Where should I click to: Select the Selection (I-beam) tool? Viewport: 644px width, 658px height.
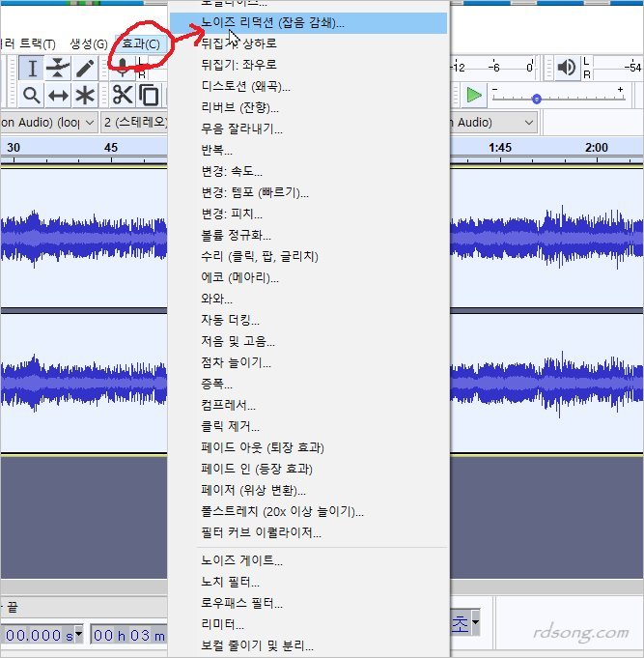(x=32, y=68)
